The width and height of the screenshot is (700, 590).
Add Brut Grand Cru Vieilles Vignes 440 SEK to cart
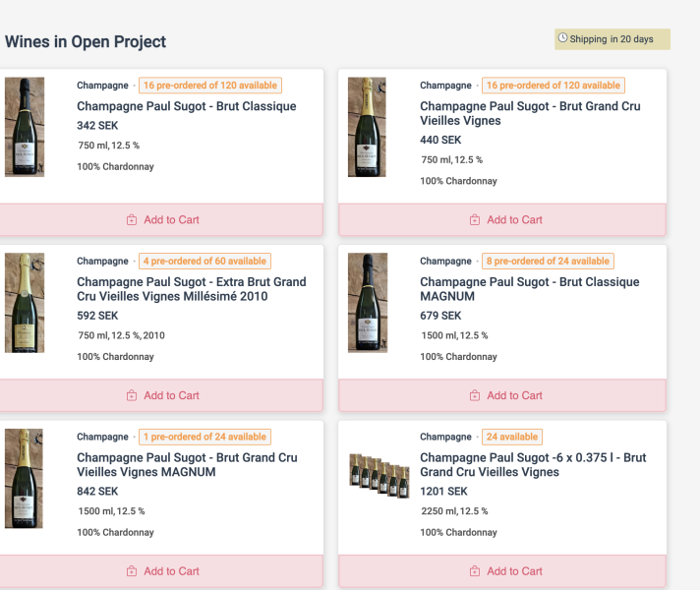coord(502,219)
